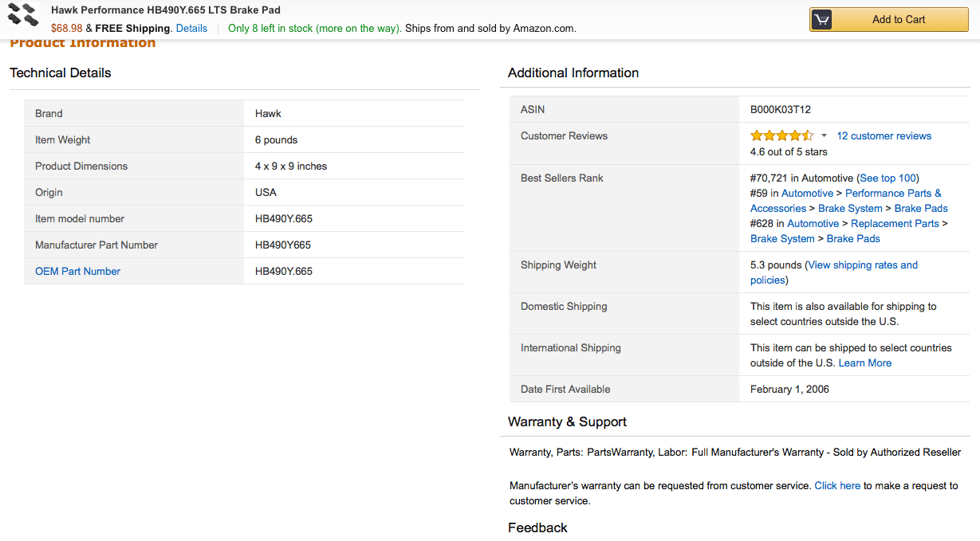
Task: Click Learn More under International Shipping
Action: click(864, 363)
